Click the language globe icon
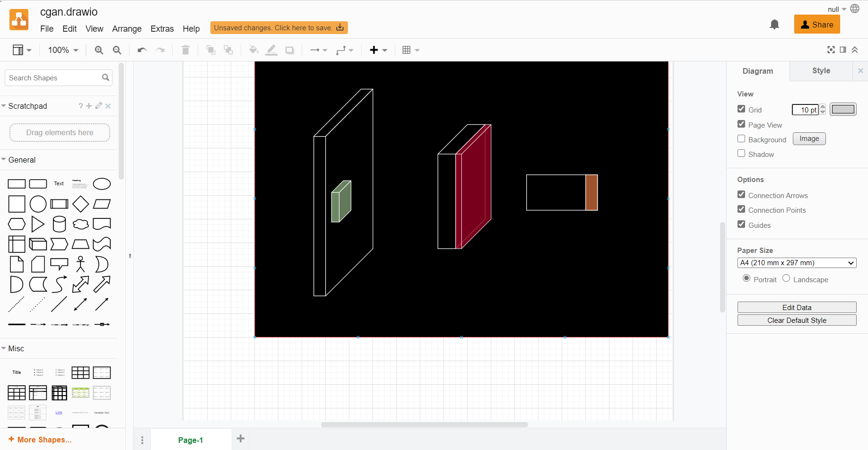Viewport: 868px width, 450px height. click(x=855, y=9)
